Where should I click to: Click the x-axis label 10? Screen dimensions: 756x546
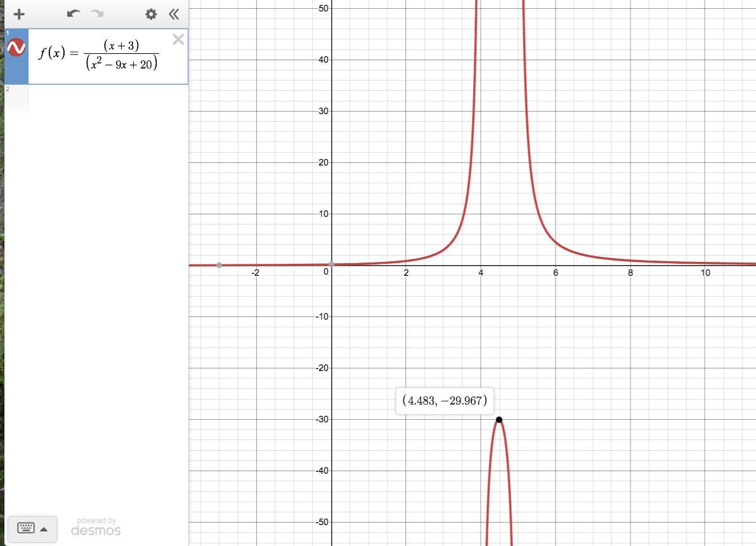pyautogui.click(x=705, y=273)
